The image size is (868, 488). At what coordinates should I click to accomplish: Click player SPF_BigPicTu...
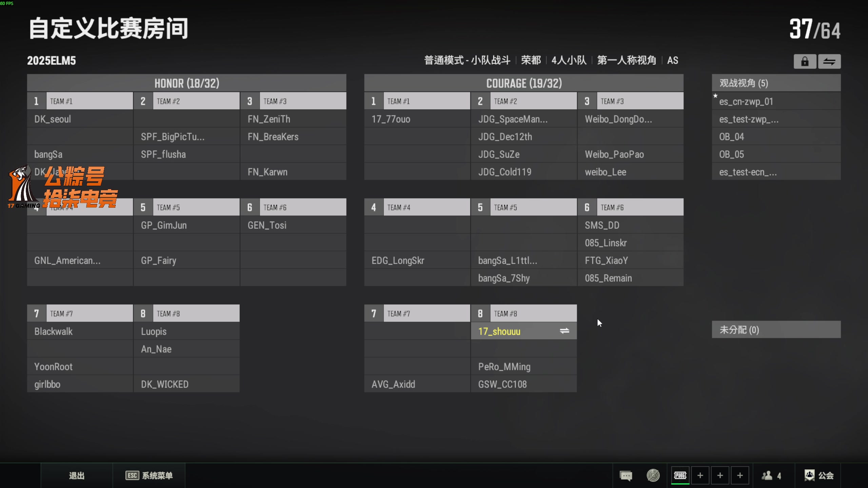coord(187,137)
